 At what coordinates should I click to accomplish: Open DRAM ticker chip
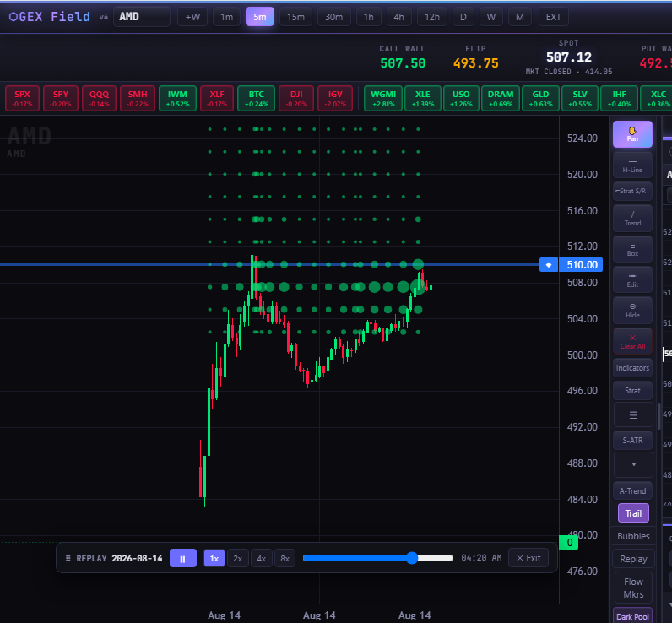click(501, 98)
